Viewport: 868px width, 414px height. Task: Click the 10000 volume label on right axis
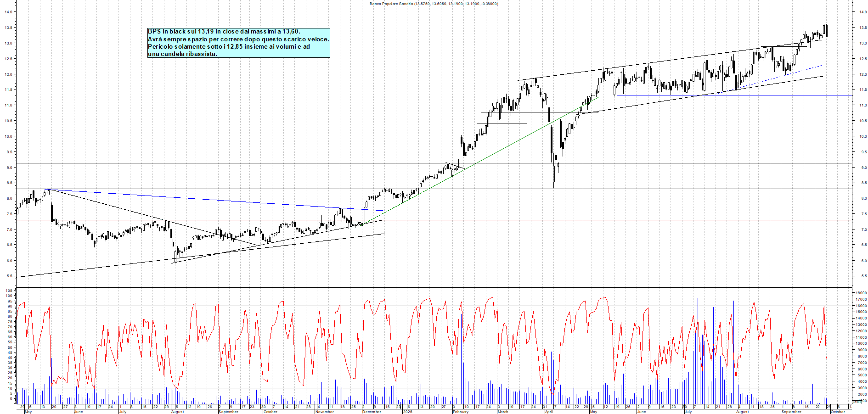[x=861, y=344]
